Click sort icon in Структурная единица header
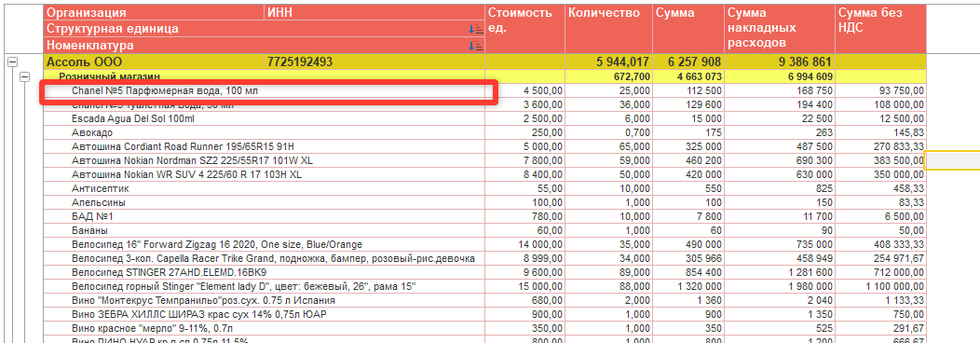980x343 pixels. pyautogui.click(x=476, y=30)
